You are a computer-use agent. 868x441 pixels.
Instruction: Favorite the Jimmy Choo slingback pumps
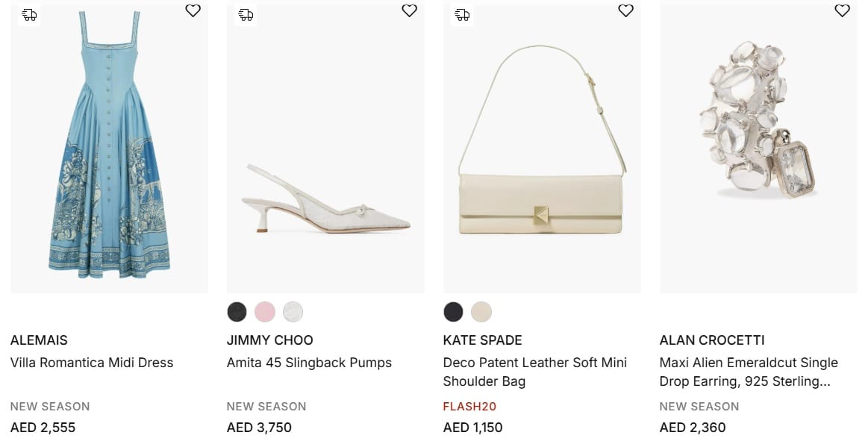[409, 10]
